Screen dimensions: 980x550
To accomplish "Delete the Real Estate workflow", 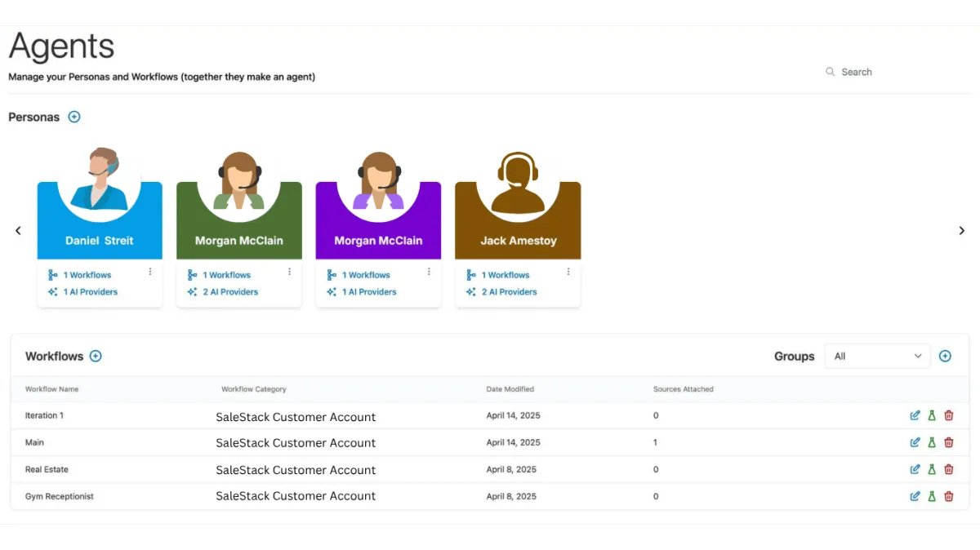I will pos(949,469).
